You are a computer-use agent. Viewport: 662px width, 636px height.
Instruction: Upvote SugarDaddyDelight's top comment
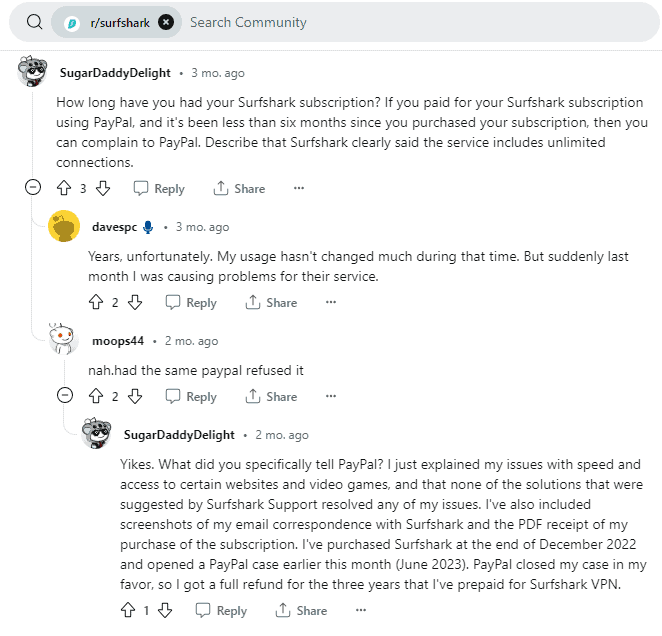[65, 188]
